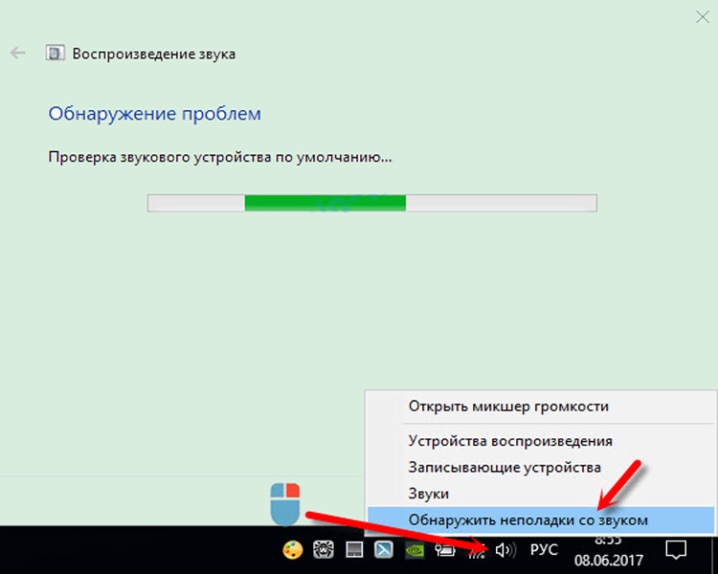Click text 'Проверка звукового устройства по умолчанию...'
This screenshot has height=574, width=718.
220,157
